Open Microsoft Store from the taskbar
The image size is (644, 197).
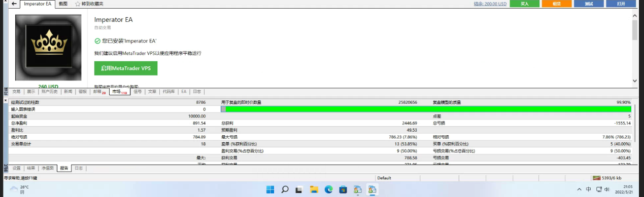coord(343,189)
